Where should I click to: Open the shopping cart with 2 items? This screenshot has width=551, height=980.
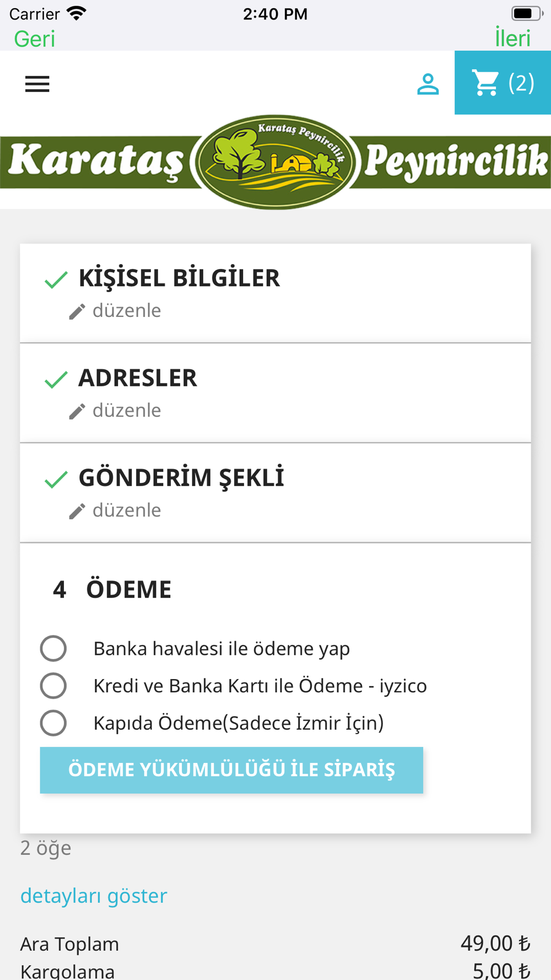point(503,83)
